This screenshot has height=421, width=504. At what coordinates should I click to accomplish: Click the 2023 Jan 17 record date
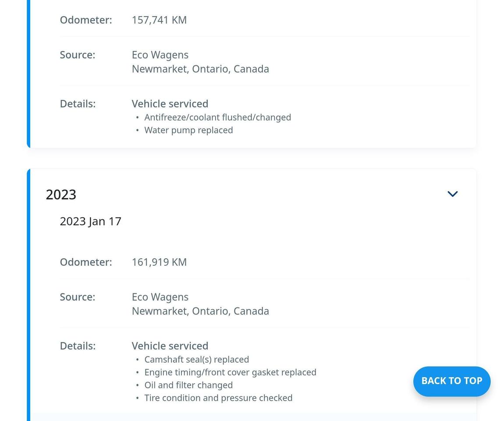click(90, 221)
